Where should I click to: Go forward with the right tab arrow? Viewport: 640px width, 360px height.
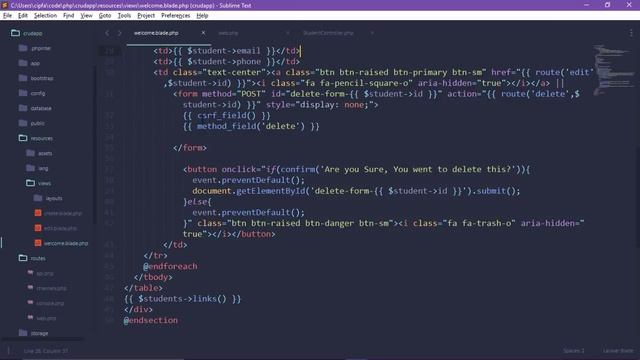120,33
